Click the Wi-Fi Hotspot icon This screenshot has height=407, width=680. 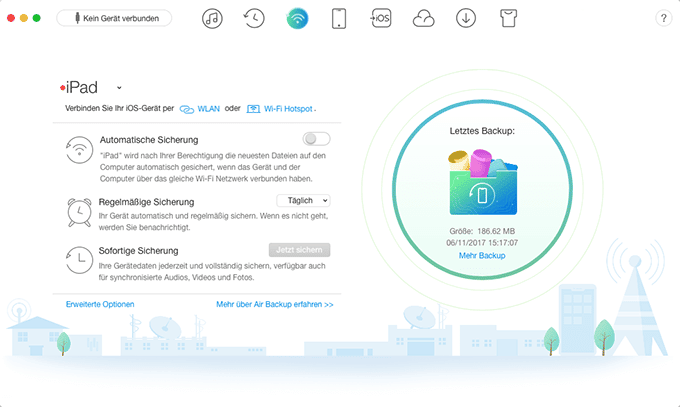[253, 109]
